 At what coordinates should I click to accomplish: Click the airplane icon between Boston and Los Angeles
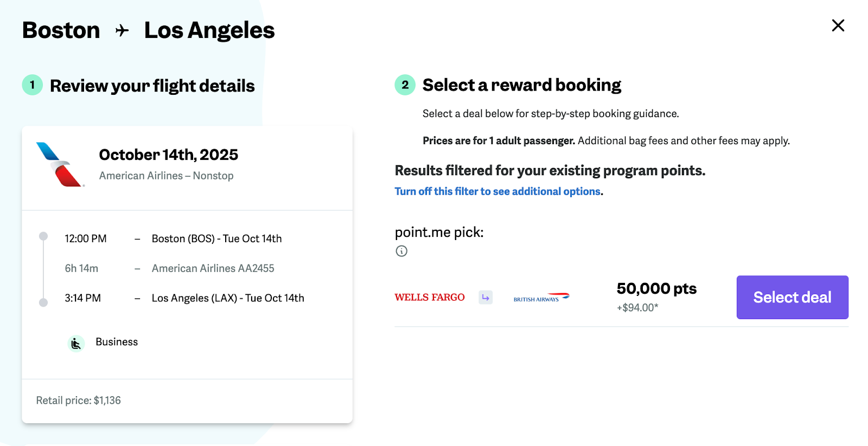122,30
